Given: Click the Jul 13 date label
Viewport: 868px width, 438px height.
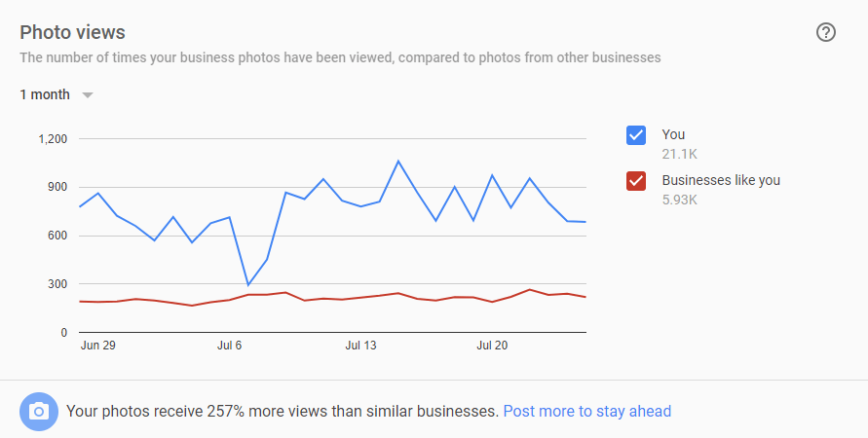Looking at the screenshot, I should pos(360,346).
